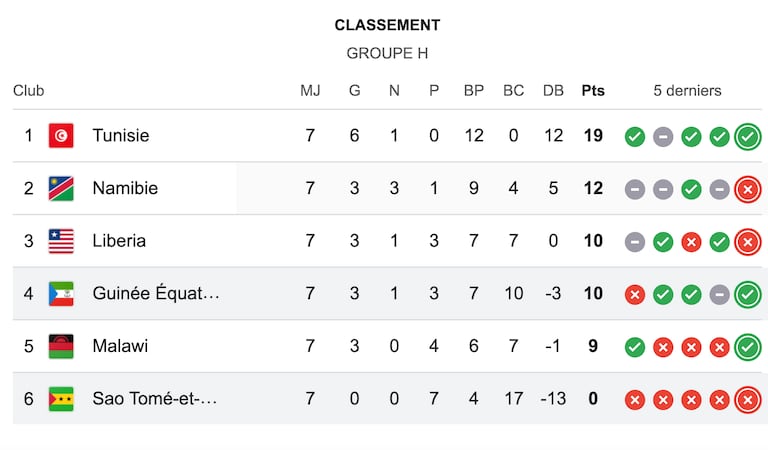
Task: Open the Tunisie team name
Action: click(x=121, y=136)
